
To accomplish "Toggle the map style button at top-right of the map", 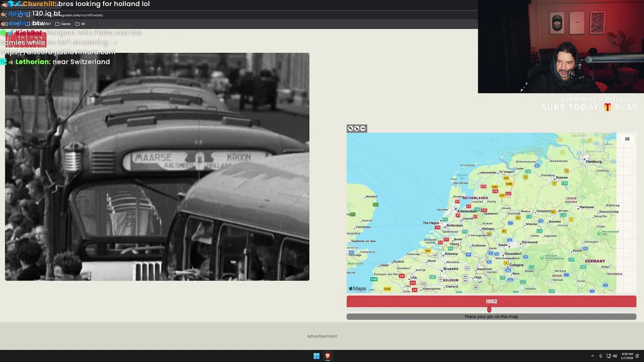I will pos(627,139).
